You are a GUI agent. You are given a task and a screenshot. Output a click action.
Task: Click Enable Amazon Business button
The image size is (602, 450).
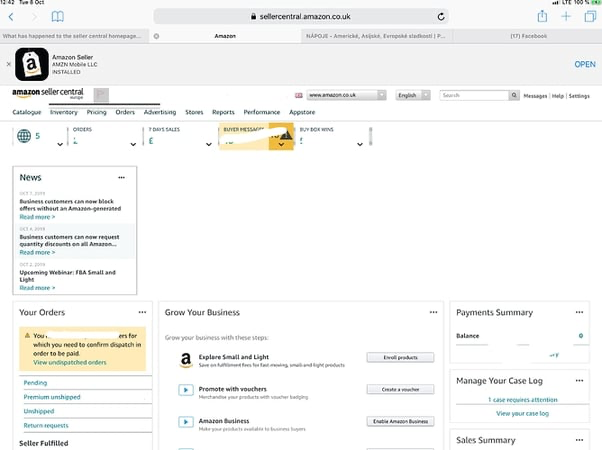click(400, 421)
